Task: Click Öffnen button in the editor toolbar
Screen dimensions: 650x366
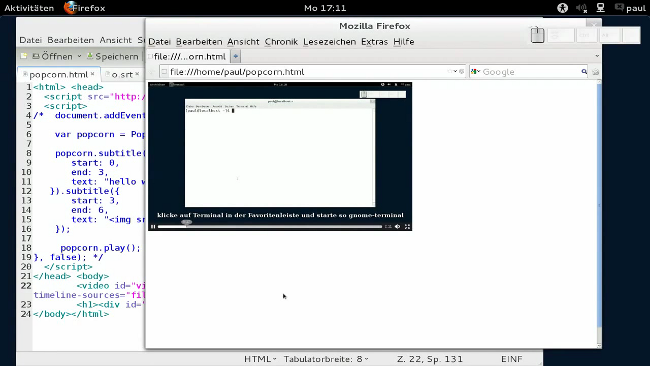Action: pos(53,56)
